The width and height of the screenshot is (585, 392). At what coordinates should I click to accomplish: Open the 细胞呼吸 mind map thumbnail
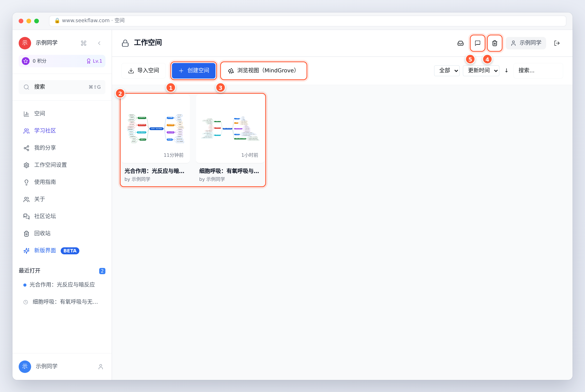[x=230, y=129]
